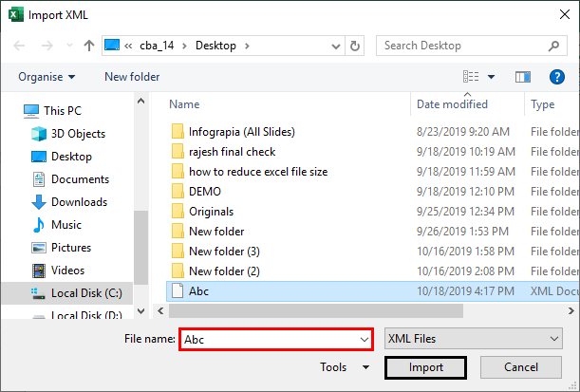Click the Music note icon
Screen dimensions: 580x392
pos(39,225)
